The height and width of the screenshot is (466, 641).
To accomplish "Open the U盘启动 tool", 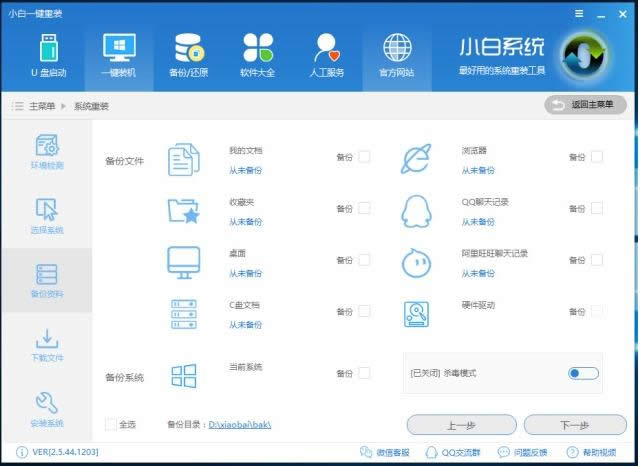I will coord(49,56).
